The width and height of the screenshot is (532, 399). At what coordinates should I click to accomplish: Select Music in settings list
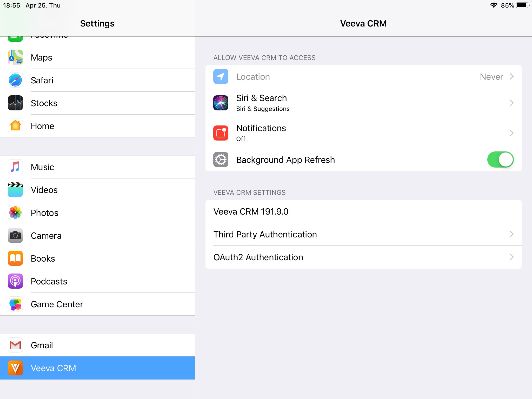[43, 167]
